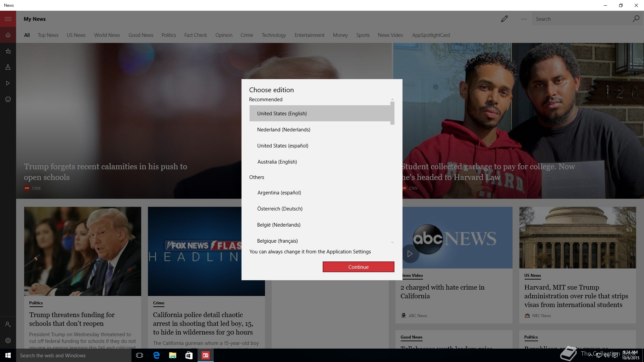
Task: Open Videos play icon in sidebar
Action: pyautogui.click(x=8, y=83)
